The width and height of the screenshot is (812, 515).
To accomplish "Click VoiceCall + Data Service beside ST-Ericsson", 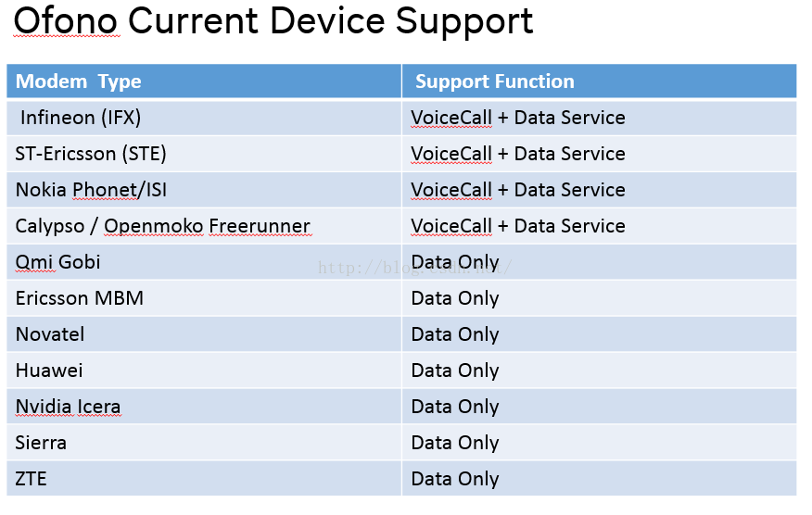I will (x=518, y=155).
